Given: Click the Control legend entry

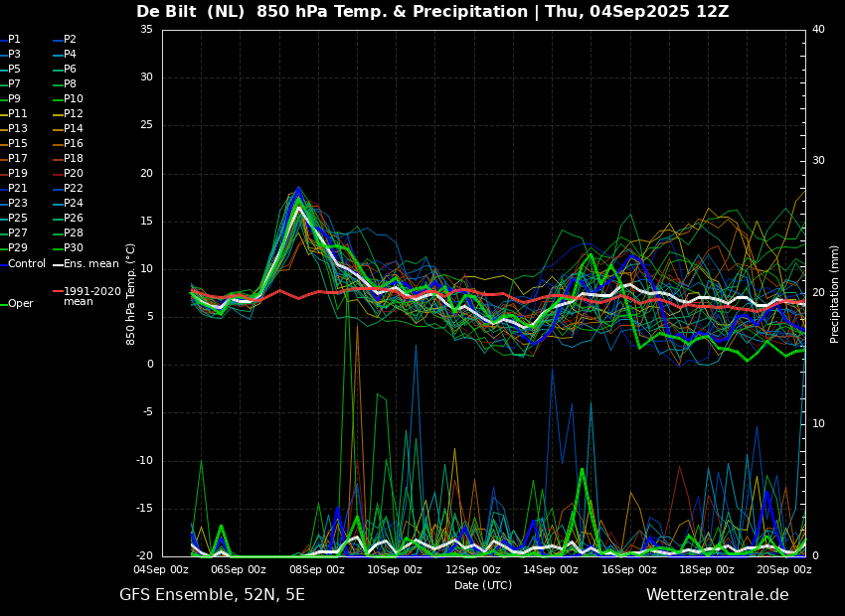Looking at the screenshot, I should pyautogui.click(x=23, y=264).
